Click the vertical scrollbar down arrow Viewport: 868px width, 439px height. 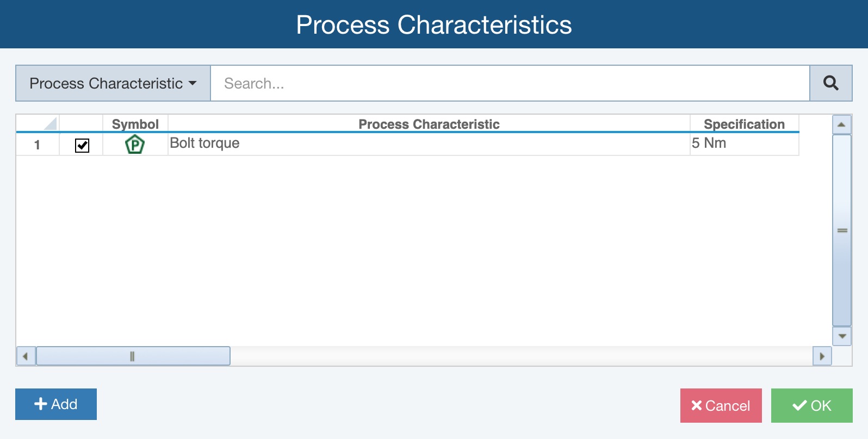coord(841,336)
